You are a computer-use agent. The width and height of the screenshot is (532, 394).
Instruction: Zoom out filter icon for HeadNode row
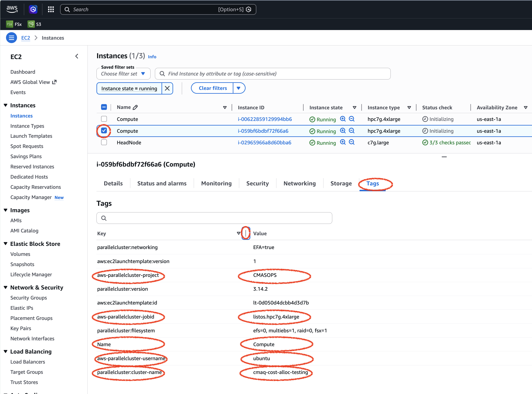pos(352,142)
